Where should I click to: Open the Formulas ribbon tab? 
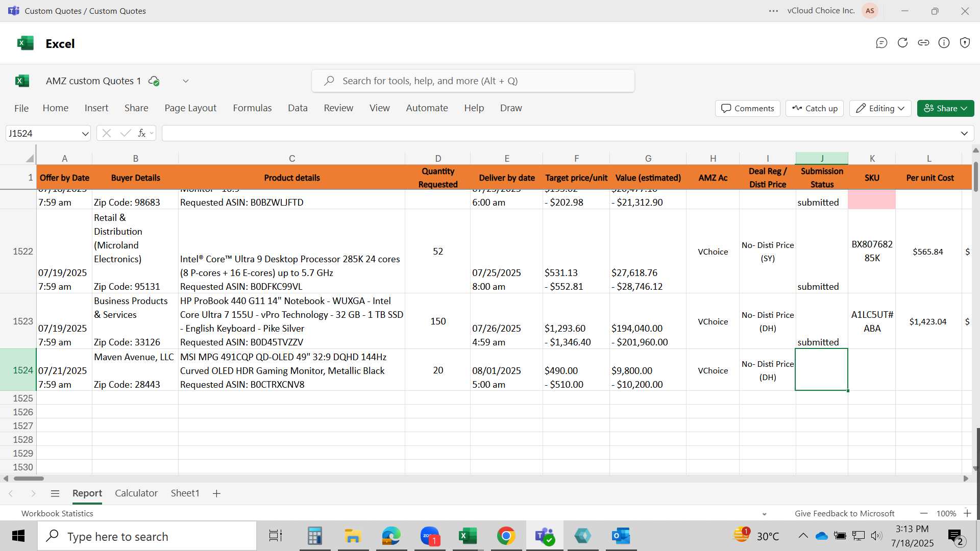[x=252, y=108]
